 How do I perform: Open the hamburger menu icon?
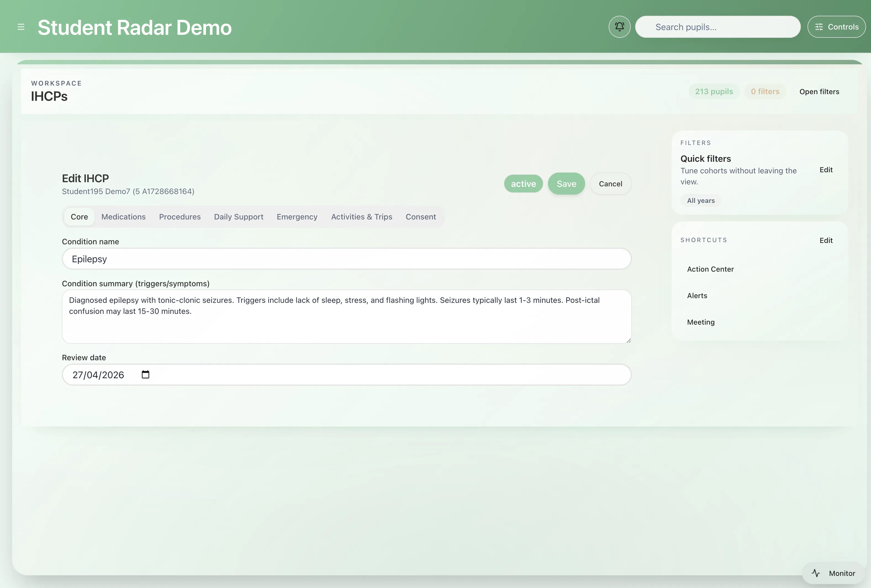point(21,27)
